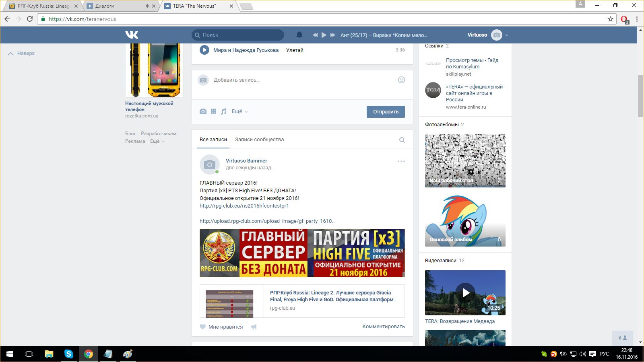This screenshot has width=644, height=362.
Task: Search wall posts with magnifier icon
Action: (x=402, y=140)
